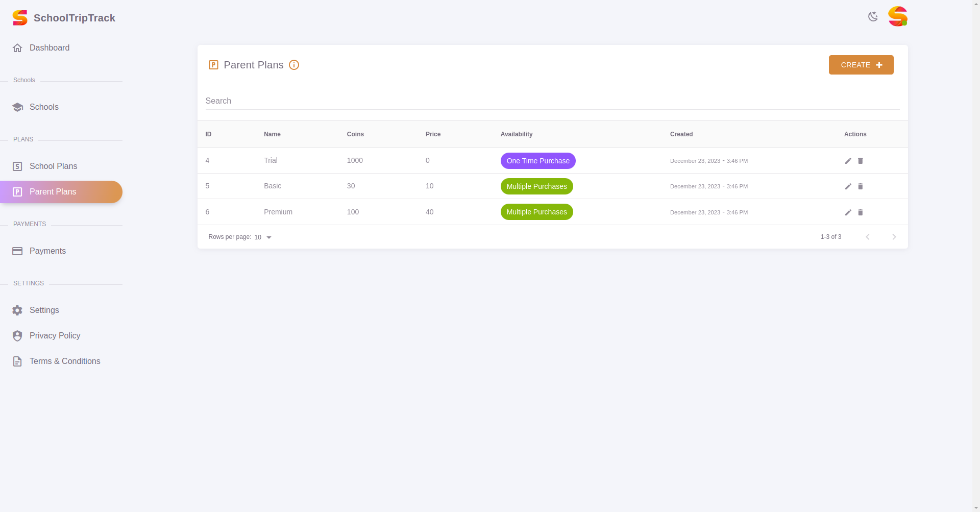
Task: Edit the Trial plan with pencil icon
Action: pyautogui.click(x=848, y=161)
